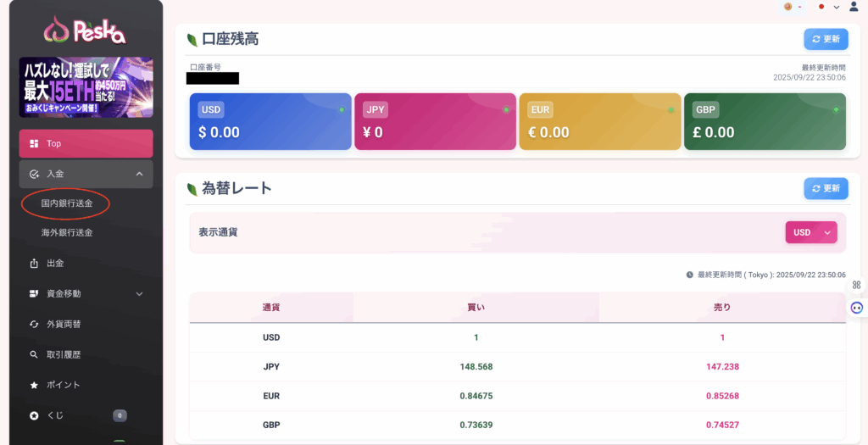Open the chatbot face icon
The height and width of the screenshot is (445, 868).
pos(857,308)
